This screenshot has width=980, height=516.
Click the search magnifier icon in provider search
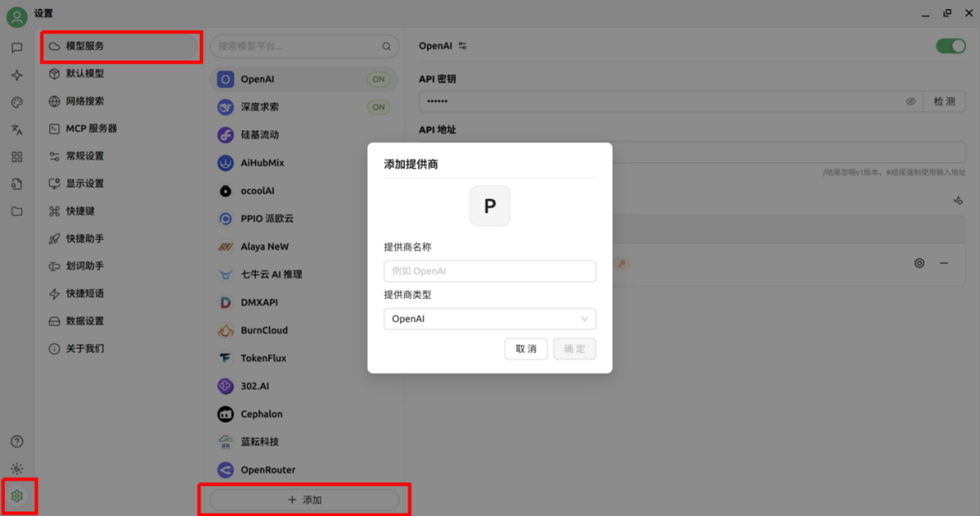click(x=387, y=47)
